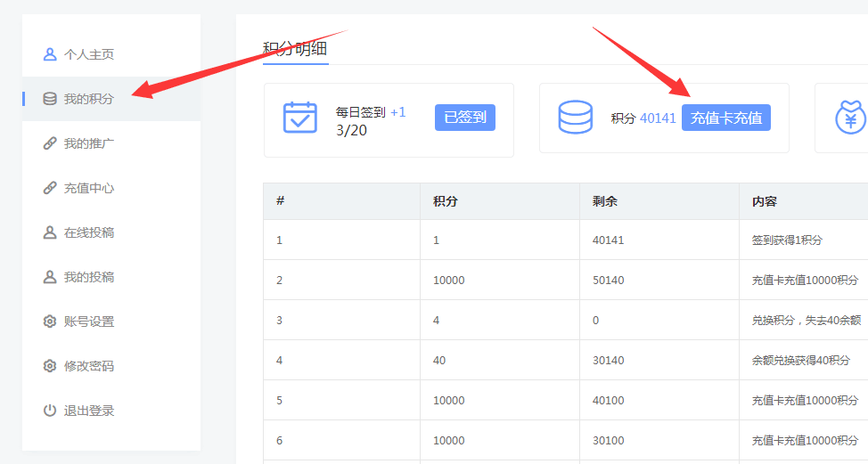Click the +1 sign-in bonus text

point(398,112)
